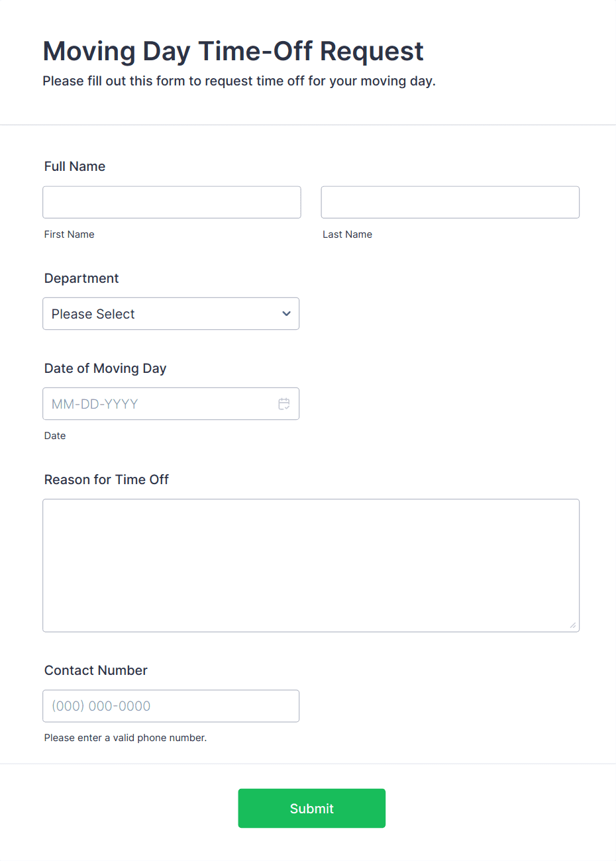Screen dimensions: 616x861
Task: Click the 'Date' sublabel under date field
Action: [55, 436]
